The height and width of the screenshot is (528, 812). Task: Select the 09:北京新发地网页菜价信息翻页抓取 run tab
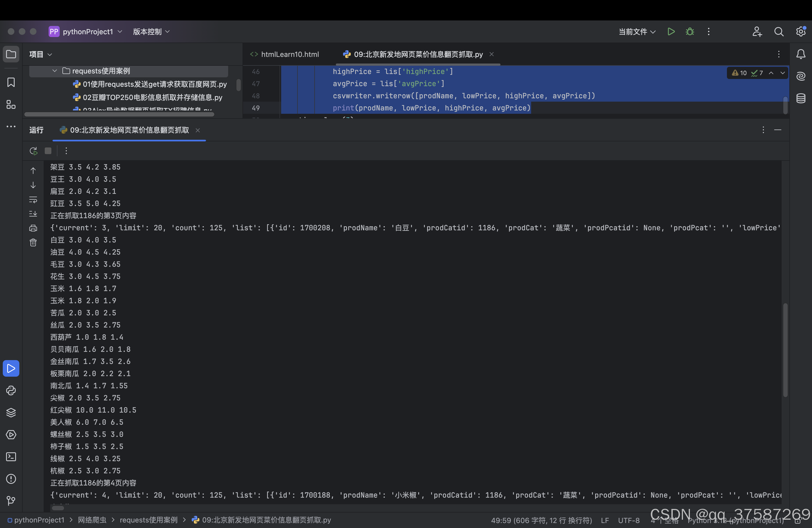(x=129, y=130)
